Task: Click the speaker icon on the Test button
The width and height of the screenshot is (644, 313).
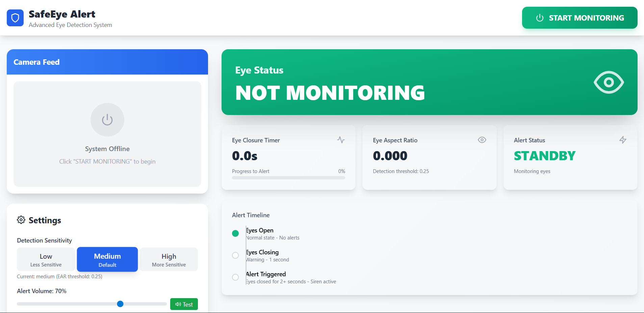Action: [179, 304]
